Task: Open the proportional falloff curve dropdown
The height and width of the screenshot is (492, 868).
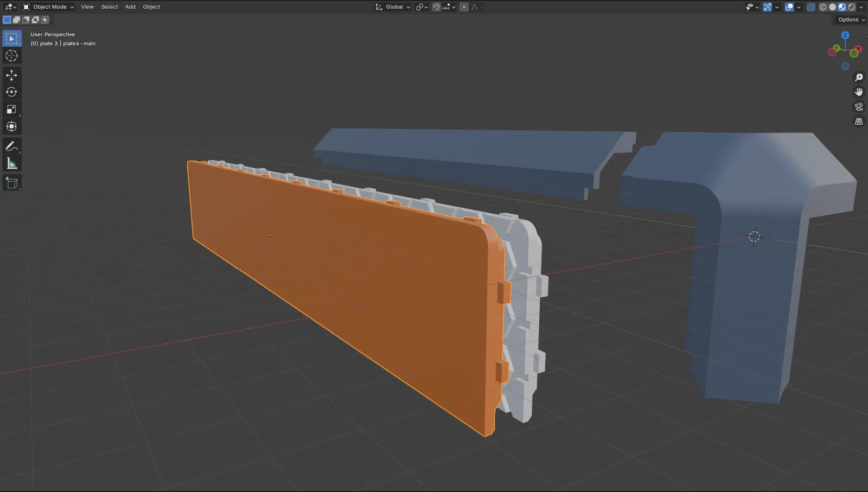Action: (x=476, y=7)
